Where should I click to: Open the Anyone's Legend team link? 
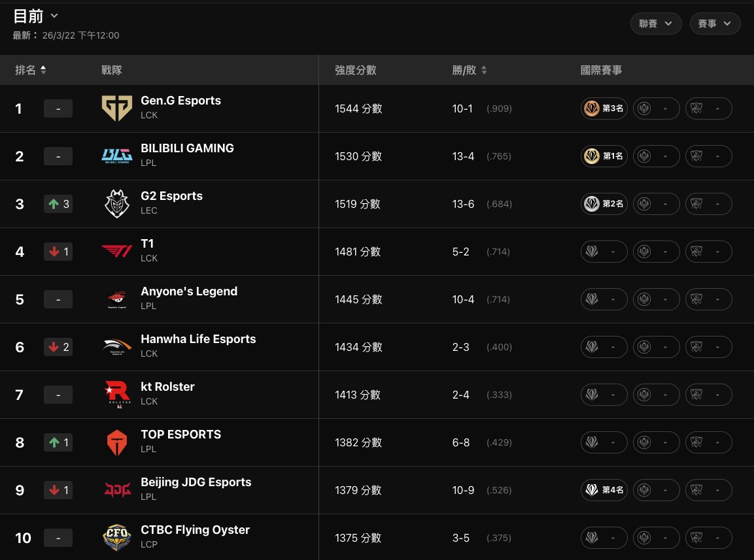point(189,291)
